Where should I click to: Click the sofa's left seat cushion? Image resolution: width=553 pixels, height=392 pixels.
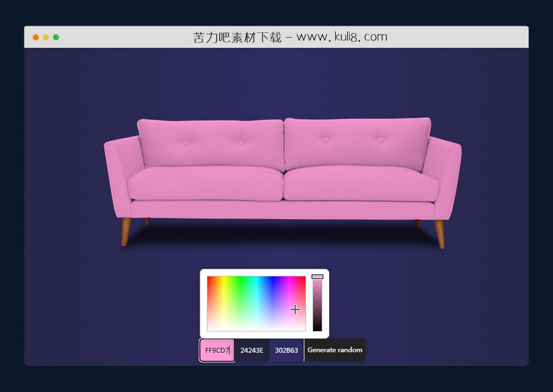coord(205,184)
